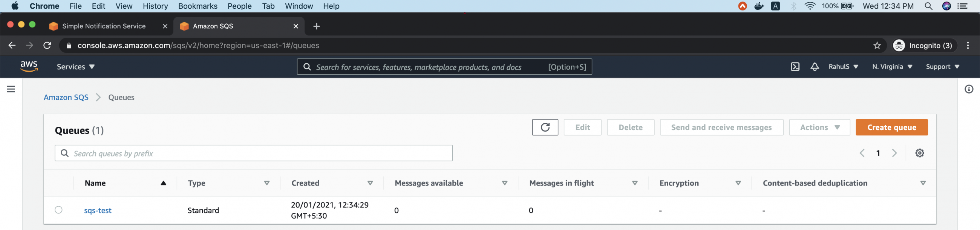Screen dimensions: 980x230
Task: Bookmark this page with star icon
Action: click(x=876, y=46)
